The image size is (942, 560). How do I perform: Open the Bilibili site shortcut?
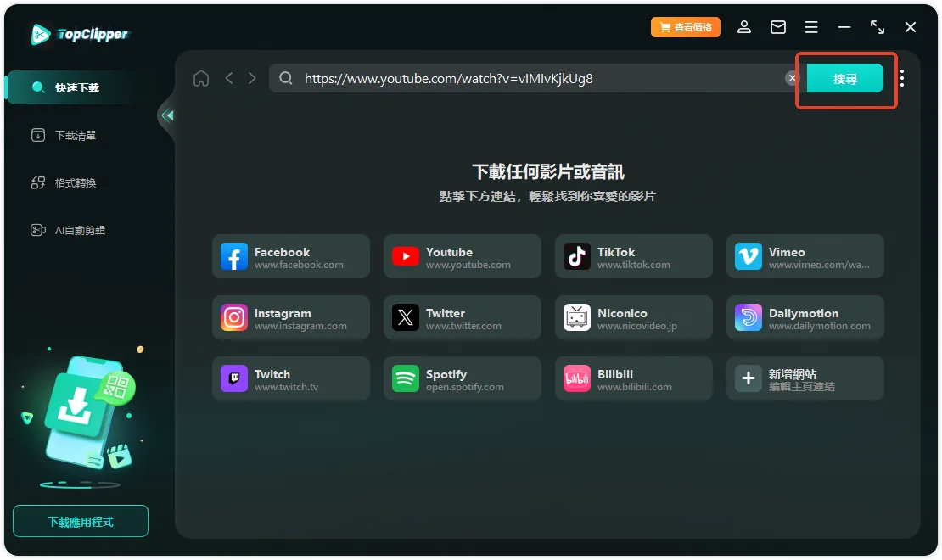click(634, 378)
